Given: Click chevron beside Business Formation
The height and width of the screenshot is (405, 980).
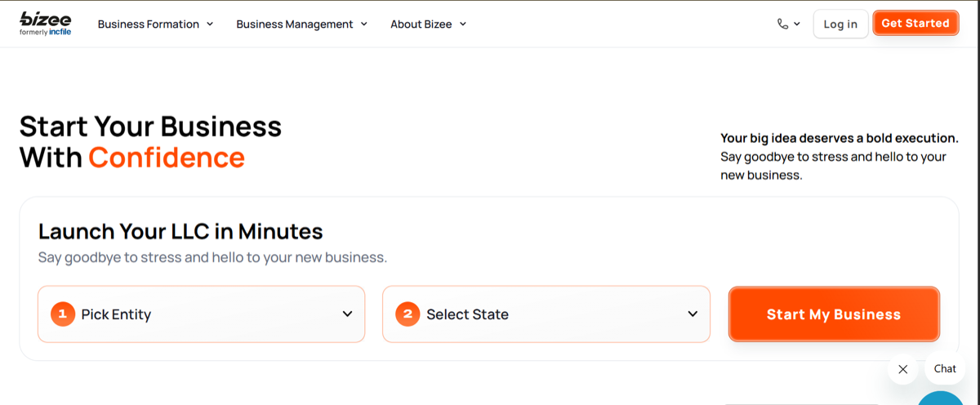Looking at the screenshot, I should (x=210, y=24).
